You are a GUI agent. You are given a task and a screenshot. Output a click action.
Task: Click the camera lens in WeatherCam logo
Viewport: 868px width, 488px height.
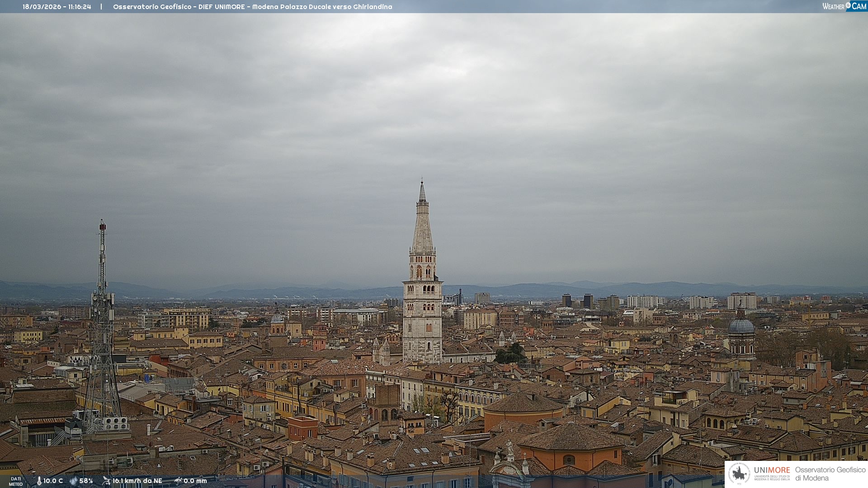848,5
